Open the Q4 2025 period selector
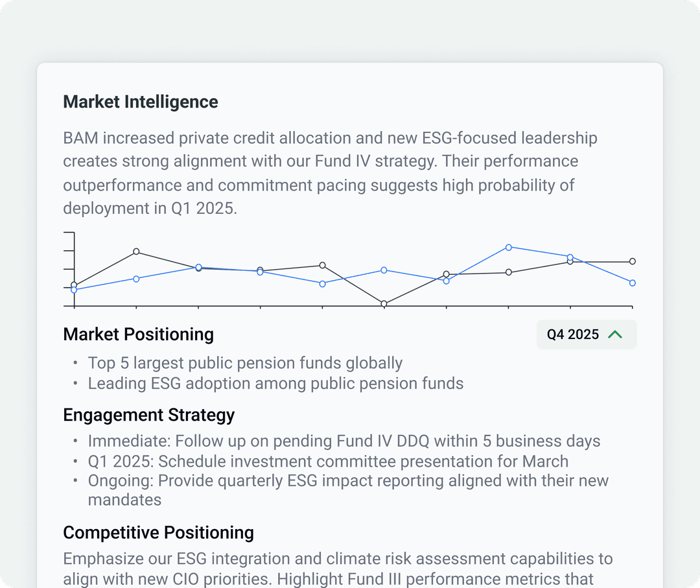 point(585,334)
